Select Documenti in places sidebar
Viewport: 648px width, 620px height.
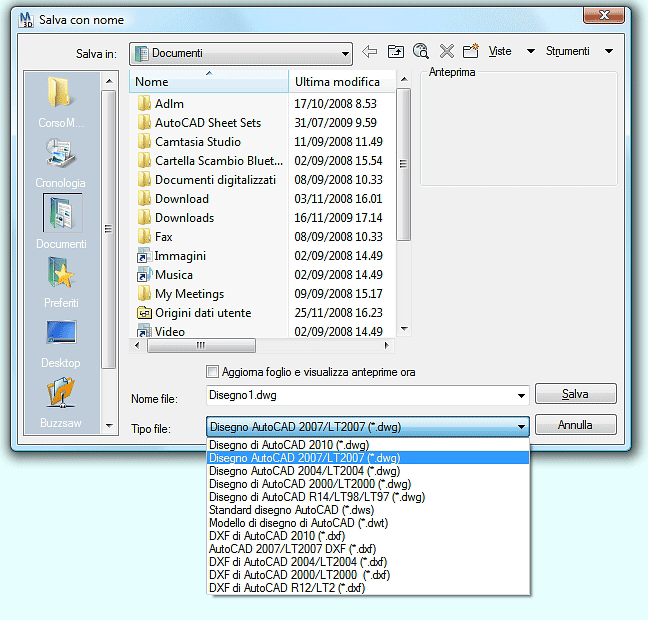pyautogui.click(x=62, y=222)
